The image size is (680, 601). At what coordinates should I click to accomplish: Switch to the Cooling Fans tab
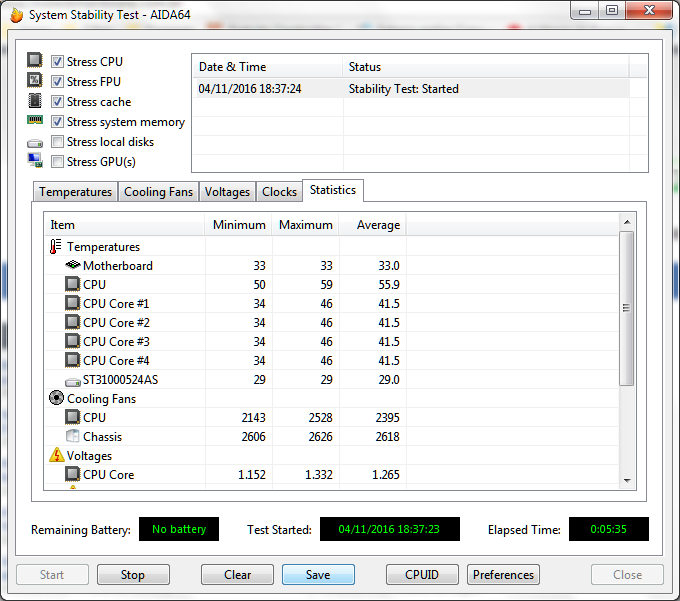(x=158, y=192)
